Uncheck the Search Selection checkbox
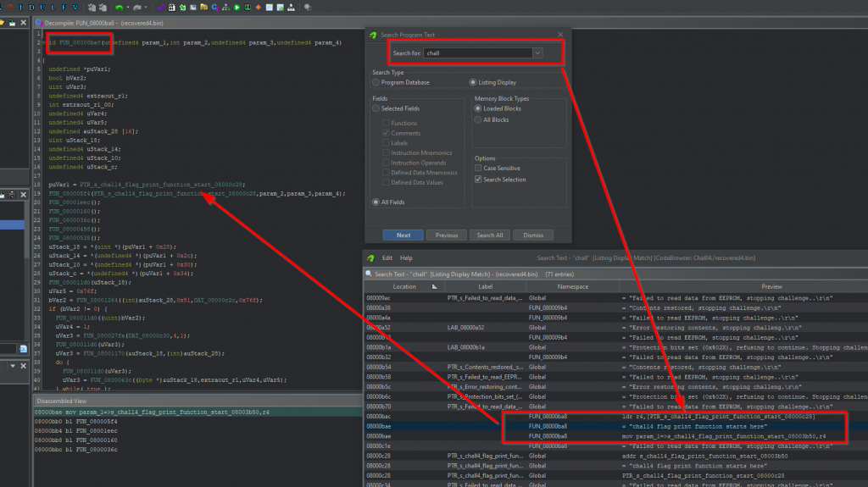Viewport: 868px width, 487px height. point(479,180)
